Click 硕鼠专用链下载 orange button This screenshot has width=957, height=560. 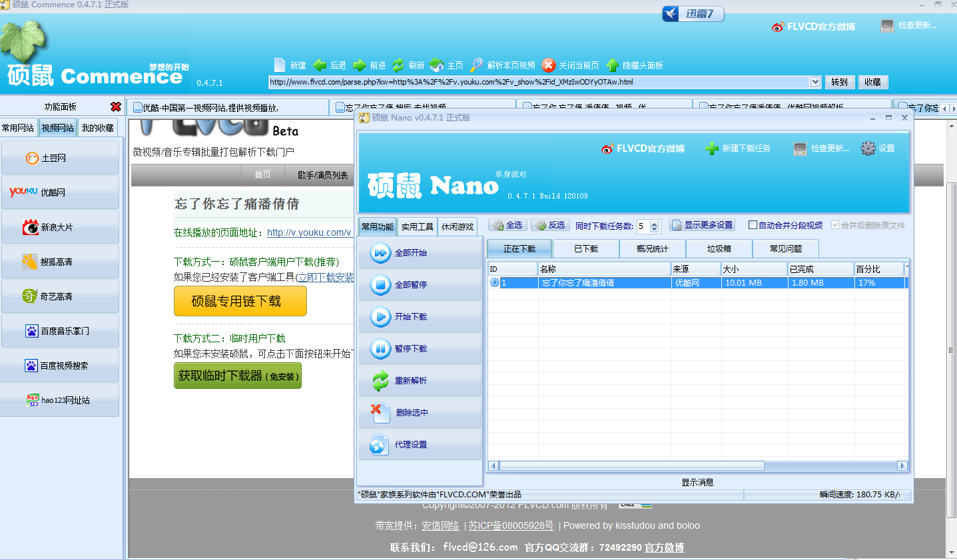point(240,301)
